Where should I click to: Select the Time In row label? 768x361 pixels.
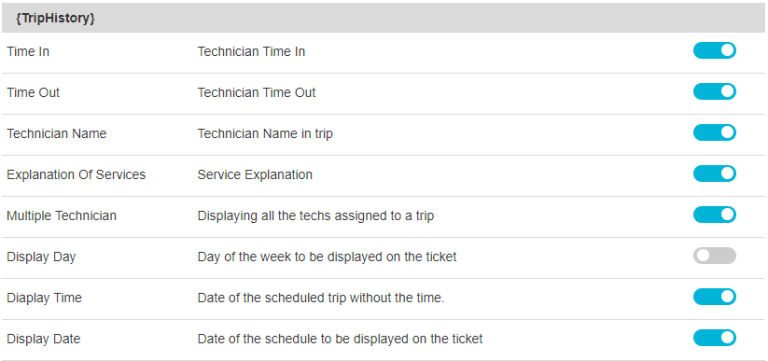point(28,51)
